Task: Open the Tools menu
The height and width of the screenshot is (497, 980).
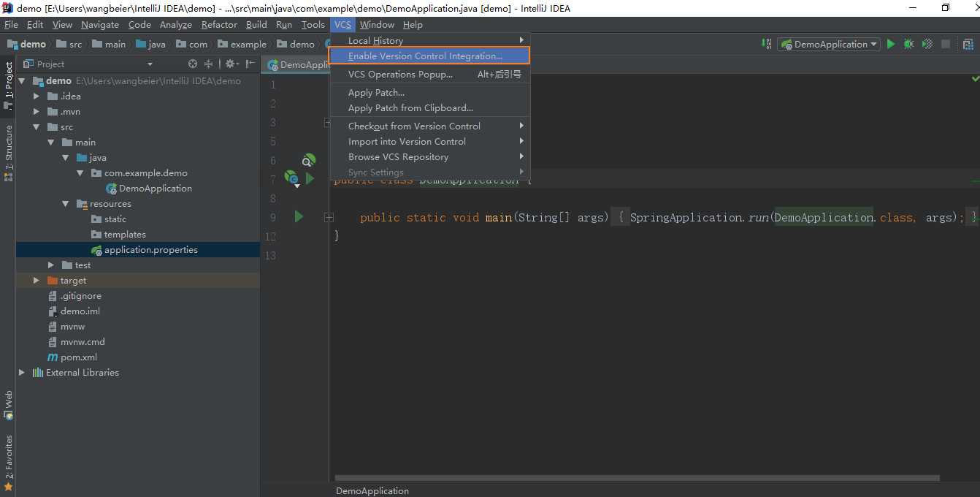Action: point(313,25)
